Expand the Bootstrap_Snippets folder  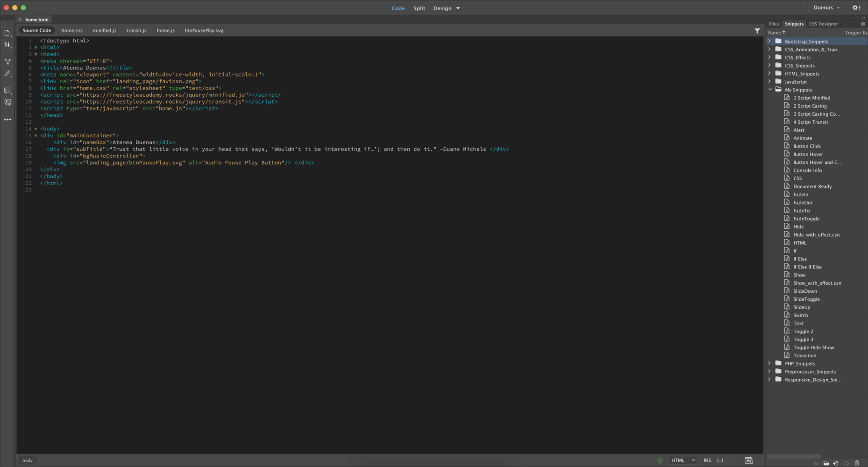tap(769, 41)
